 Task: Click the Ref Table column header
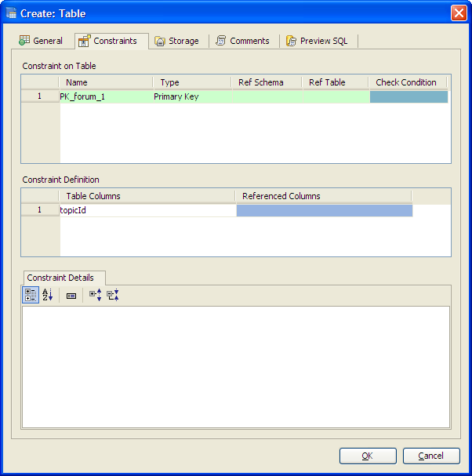pyautogui.click(x=336, y=82)
